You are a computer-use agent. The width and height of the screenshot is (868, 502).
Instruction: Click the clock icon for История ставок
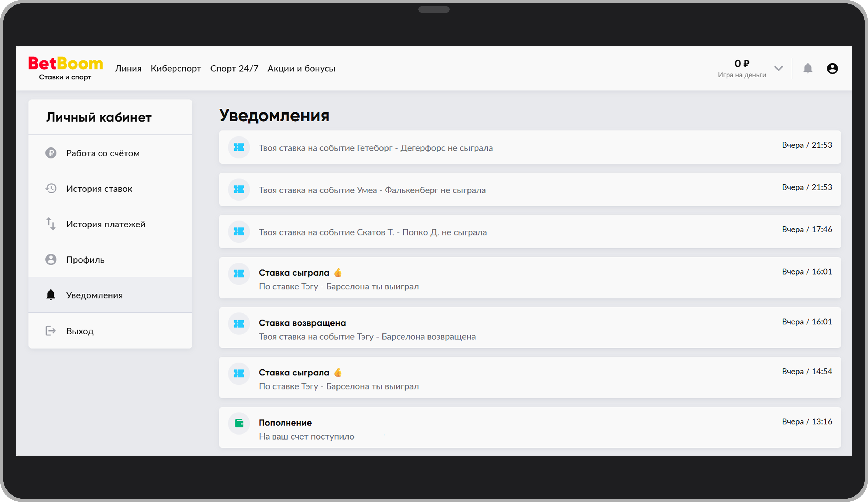(51, 189)
